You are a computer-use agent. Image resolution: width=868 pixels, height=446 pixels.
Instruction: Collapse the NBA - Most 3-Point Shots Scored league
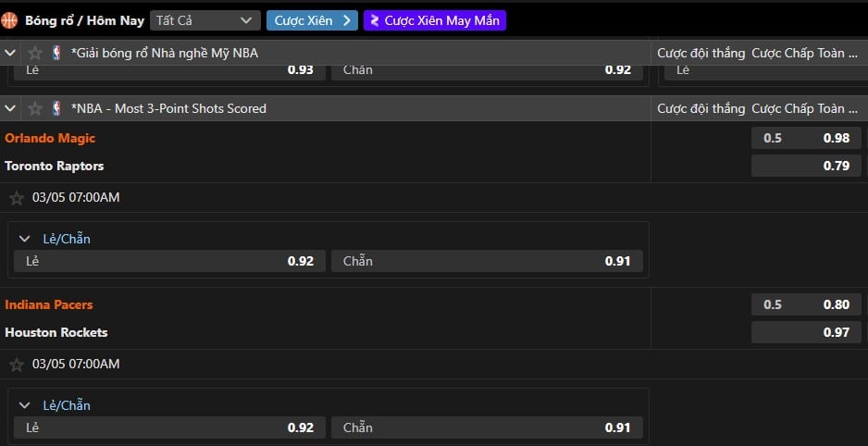pos(10,108)
